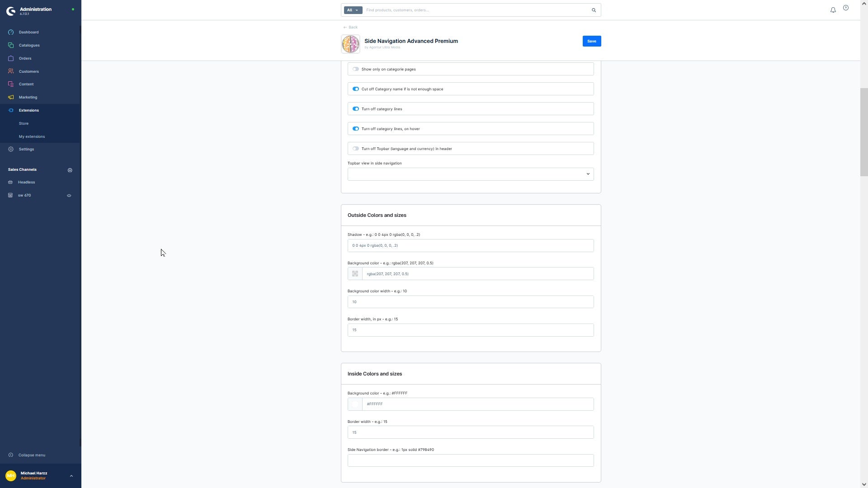
Task: Click the help icon in top bar
Action: coord(845,8)
